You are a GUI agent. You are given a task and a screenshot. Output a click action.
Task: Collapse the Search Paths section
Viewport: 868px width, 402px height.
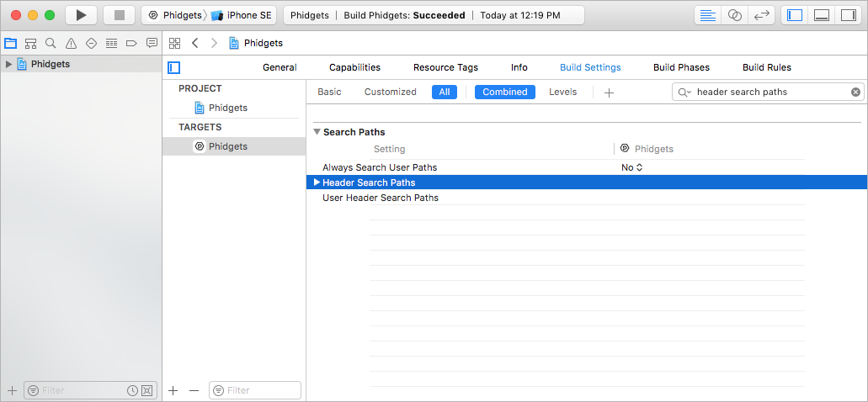[x=317, y=132]
